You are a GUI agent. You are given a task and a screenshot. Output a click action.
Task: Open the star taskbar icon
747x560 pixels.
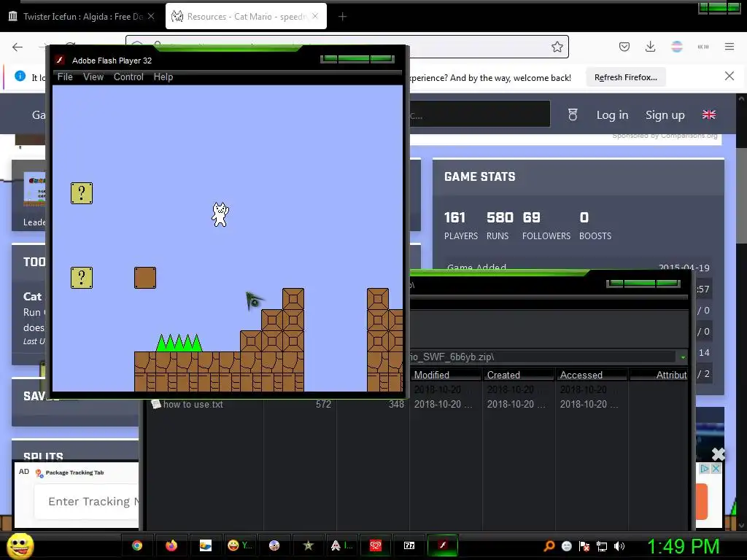click(x=309, y=545)
